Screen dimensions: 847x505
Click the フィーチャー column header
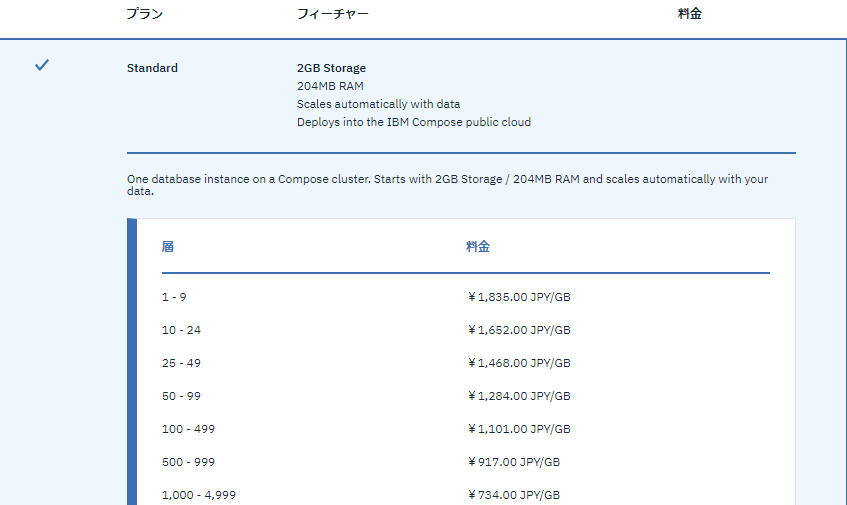coord(333,14)
